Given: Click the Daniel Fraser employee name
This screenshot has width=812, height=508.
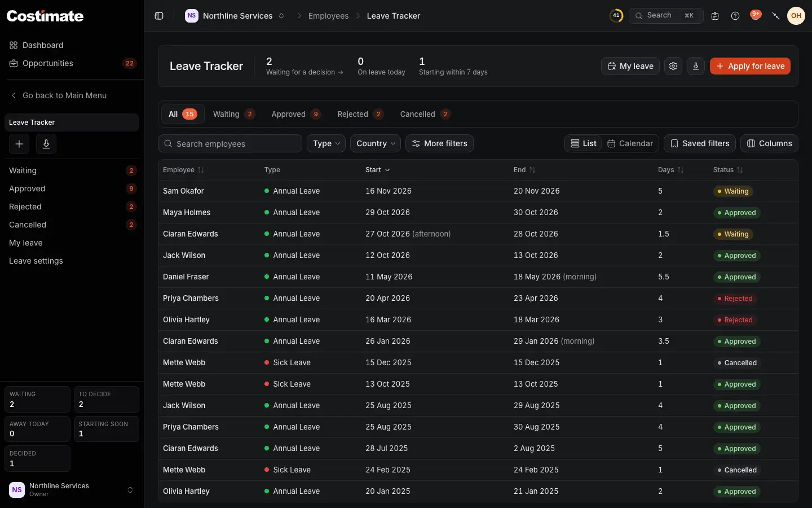Looking at the screenshot, I should (186, 277).
